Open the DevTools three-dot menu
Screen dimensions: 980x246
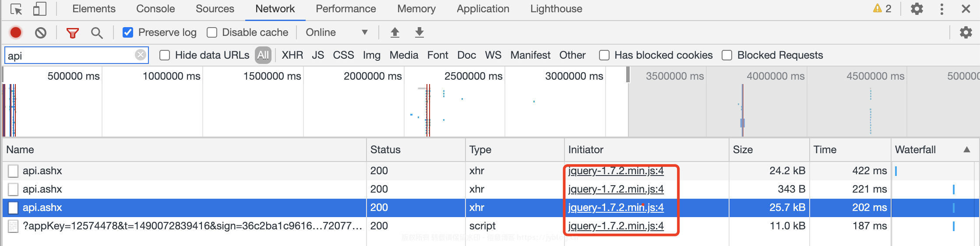pyautogui.click(x=941, y=9)
